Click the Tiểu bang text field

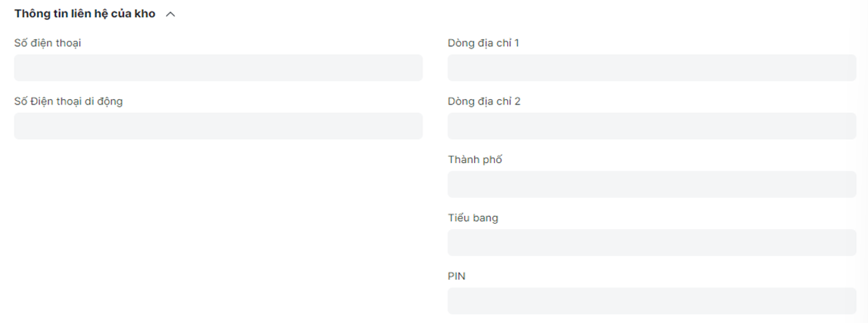(x=652, y=242)
